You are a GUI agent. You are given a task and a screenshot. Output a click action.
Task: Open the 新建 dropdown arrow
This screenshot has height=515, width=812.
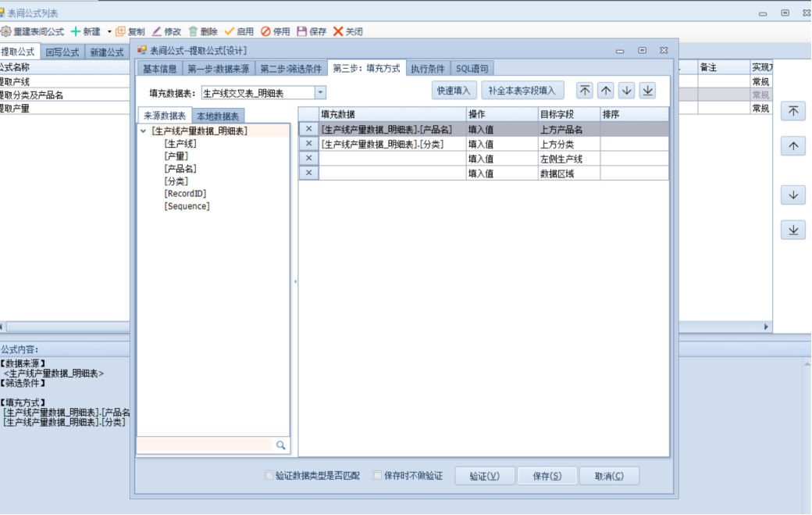pos(109,32)
